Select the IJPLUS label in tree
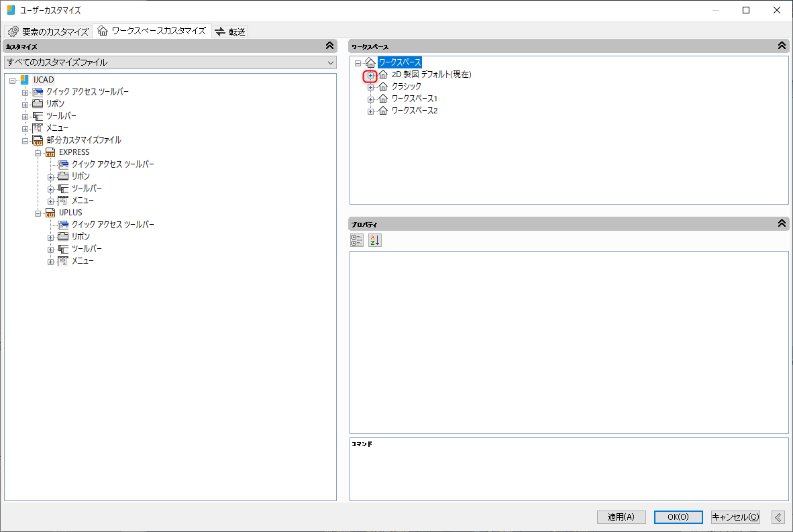793x532 pixels. tap(70, 213)
